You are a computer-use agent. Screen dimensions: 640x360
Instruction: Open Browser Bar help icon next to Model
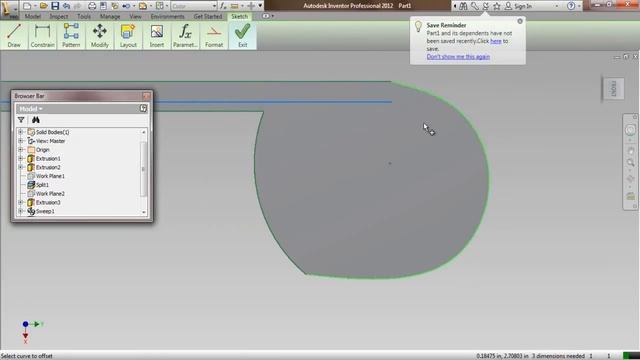coord(143,108)
